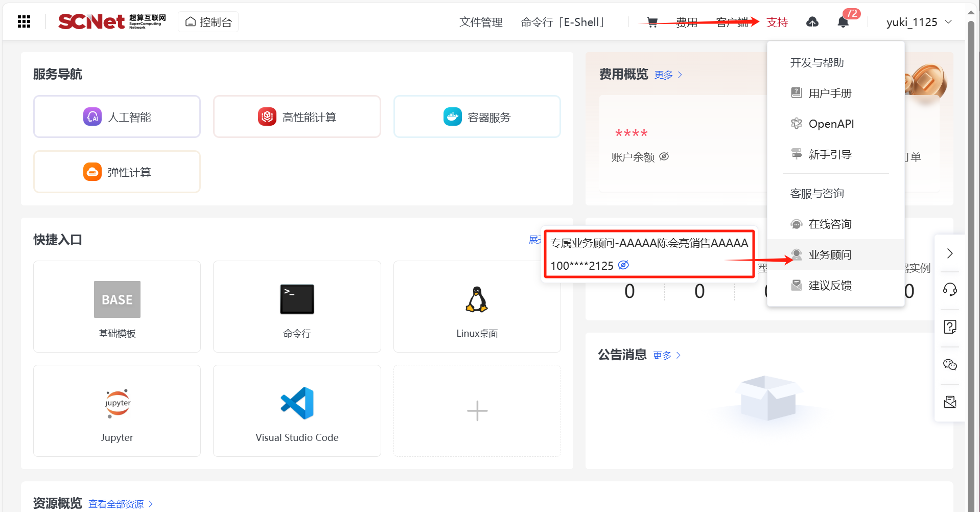Image resolution: width=980 pixels, height=512 pixels.
Task: Click the headset customer service icon
Action: (950, 290)
